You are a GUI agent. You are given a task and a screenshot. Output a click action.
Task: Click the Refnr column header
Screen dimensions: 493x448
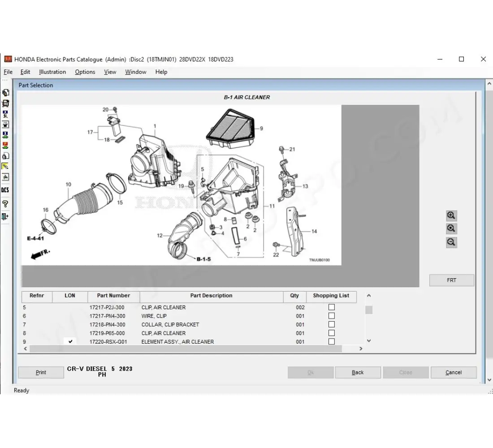pos(37,297)
